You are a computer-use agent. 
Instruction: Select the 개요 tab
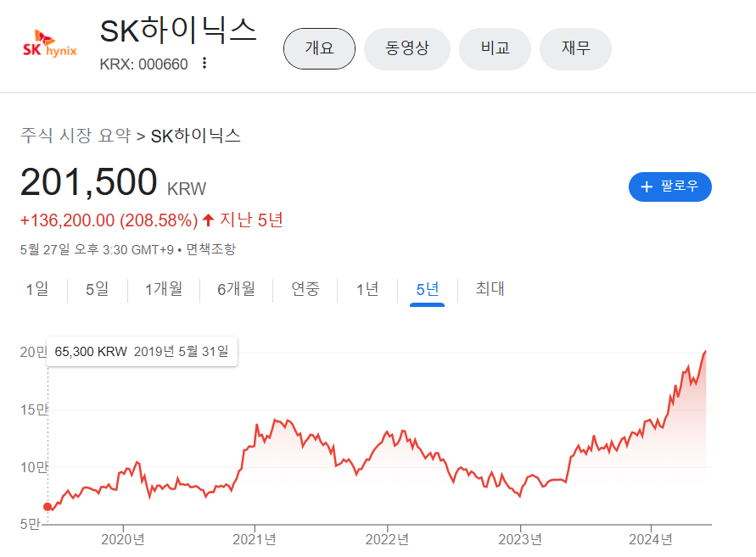(x=319, y=48)
